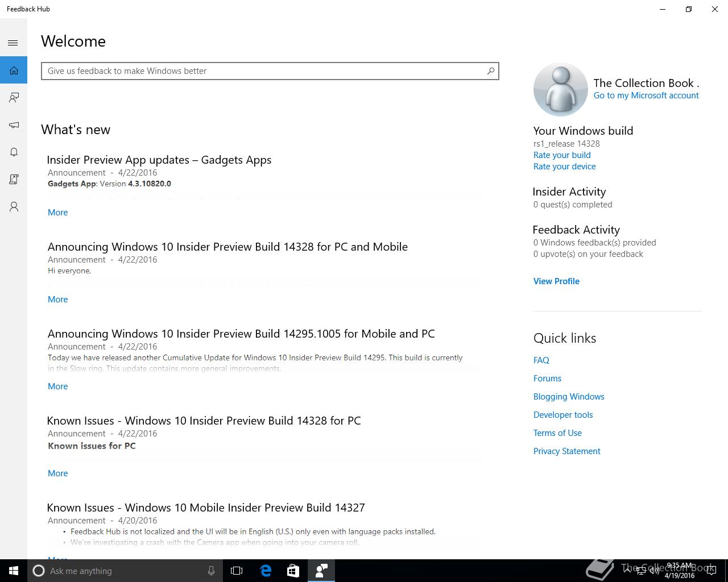
Task: Expand More under Known Issues Build 14328 for PC
Action: (x=57, y=473)
